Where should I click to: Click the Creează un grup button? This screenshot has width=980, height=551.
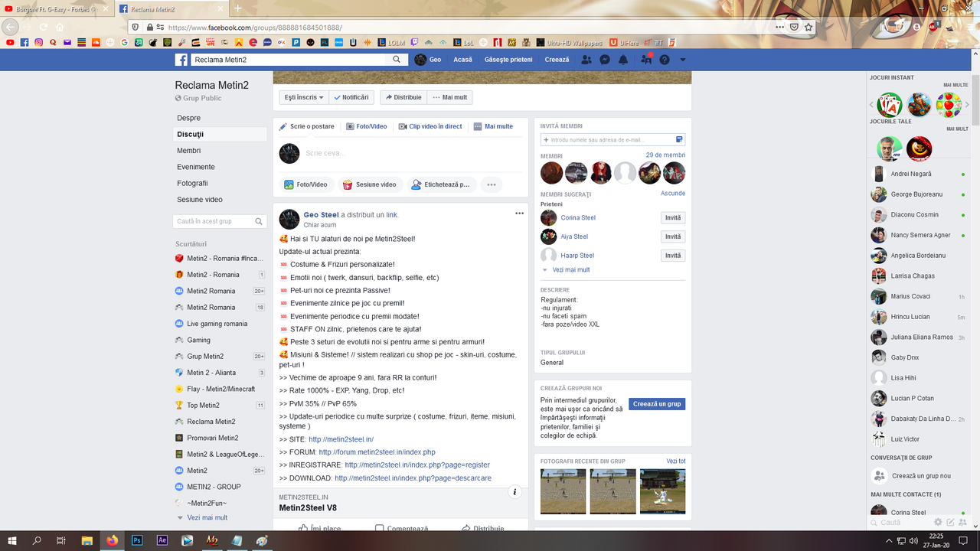(x=657, y=404)
